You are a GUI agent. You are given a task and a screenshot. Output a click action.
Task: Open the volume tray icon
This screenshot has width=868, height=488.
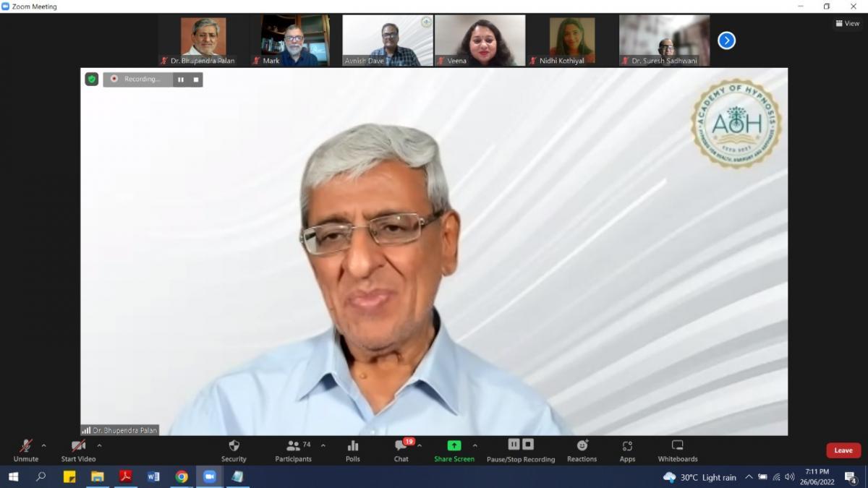789,477
